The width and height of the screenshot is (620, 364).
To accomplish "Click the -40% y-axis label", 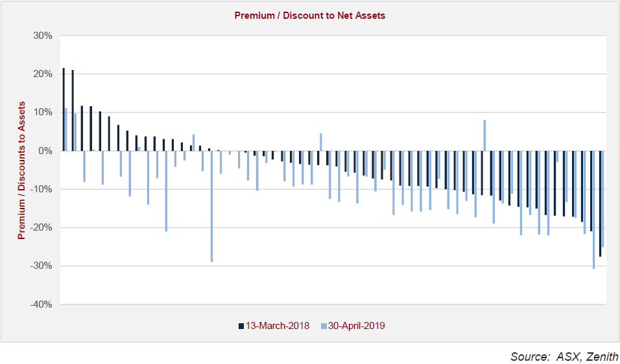I will tap(41, 304).
